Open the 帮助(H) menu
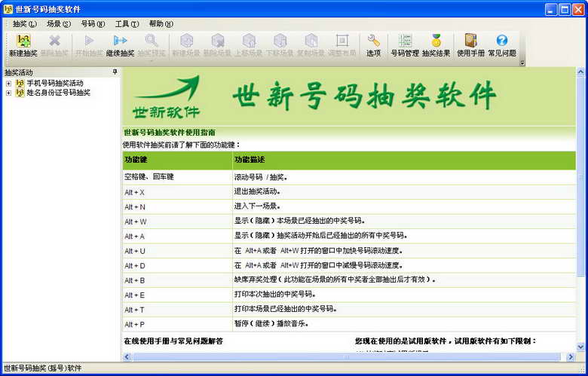 (x=161, y=24)
